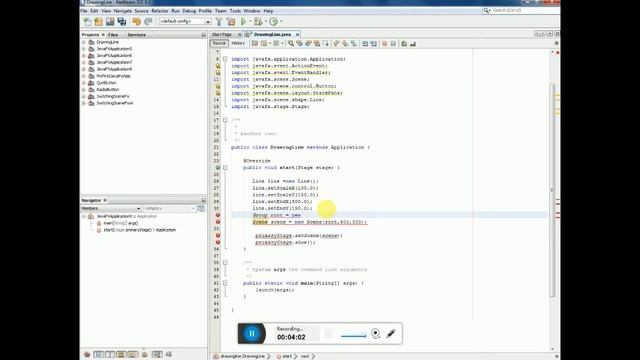Click the Comment icon in editor toolbar

point(404,43)
